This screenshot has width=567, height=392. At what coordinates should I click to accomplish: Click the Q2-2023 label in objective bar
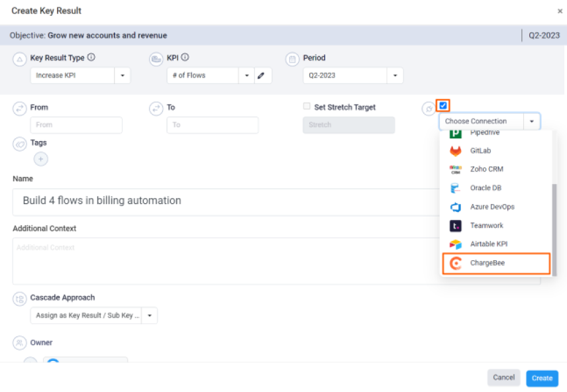(x=544, y=36)
